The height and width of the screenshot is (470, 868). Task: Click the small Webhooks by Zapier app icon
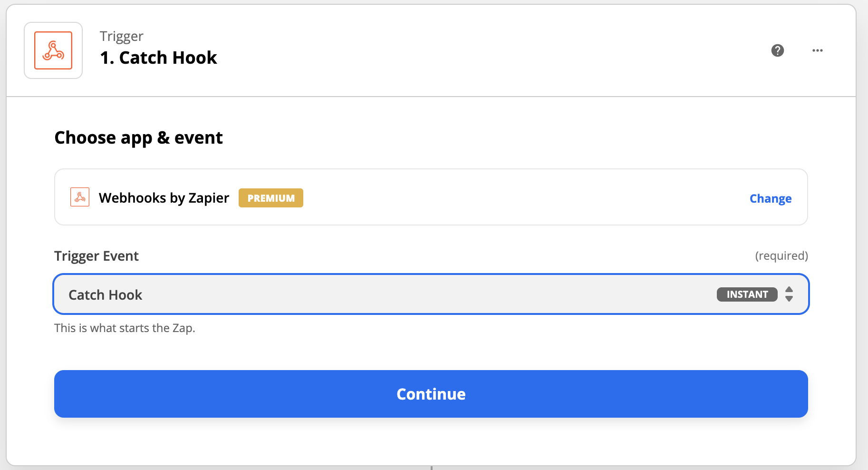pos(80,197)
